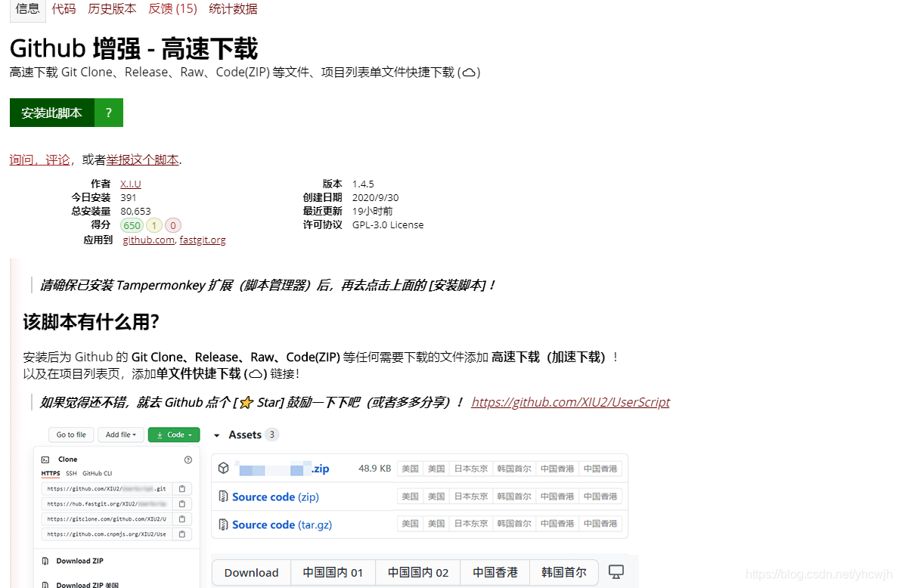Click the hub.fastgit.org URL field
This screenshot has height=588, width=899.
coord(107,504)
